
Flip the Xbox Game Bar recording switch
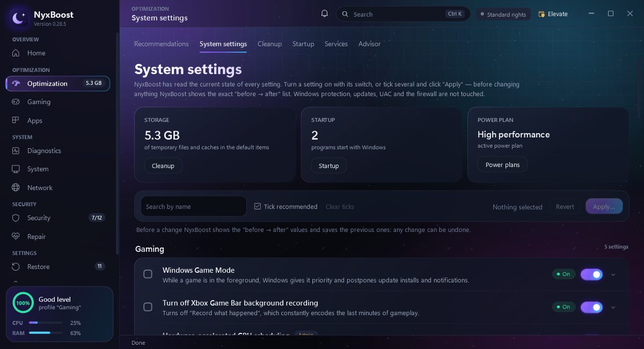coord(591,307)
